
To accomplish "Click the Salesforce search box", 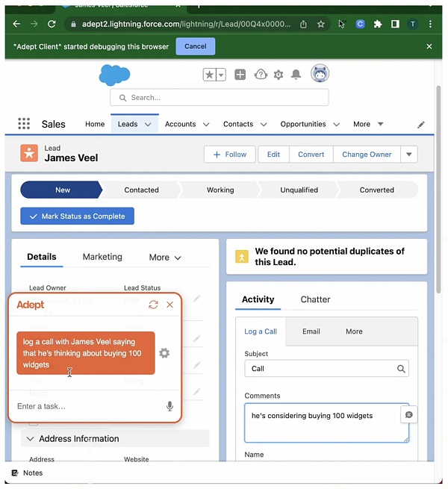I will (219, 98).
